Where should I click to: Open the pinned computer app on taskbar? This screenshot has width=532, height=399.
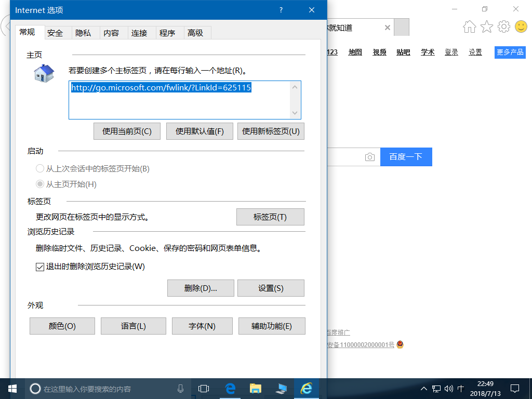tap(281, 389)
